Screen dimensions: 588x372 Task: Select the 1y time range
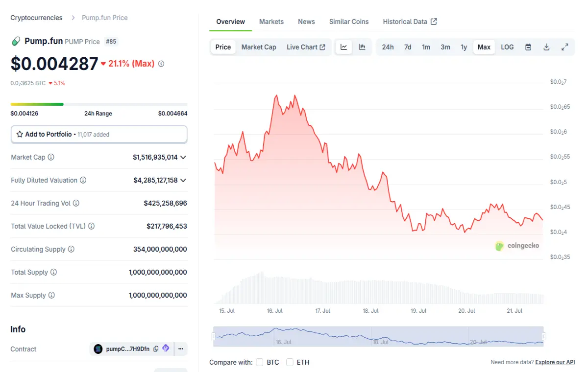(x=464, y=47)
